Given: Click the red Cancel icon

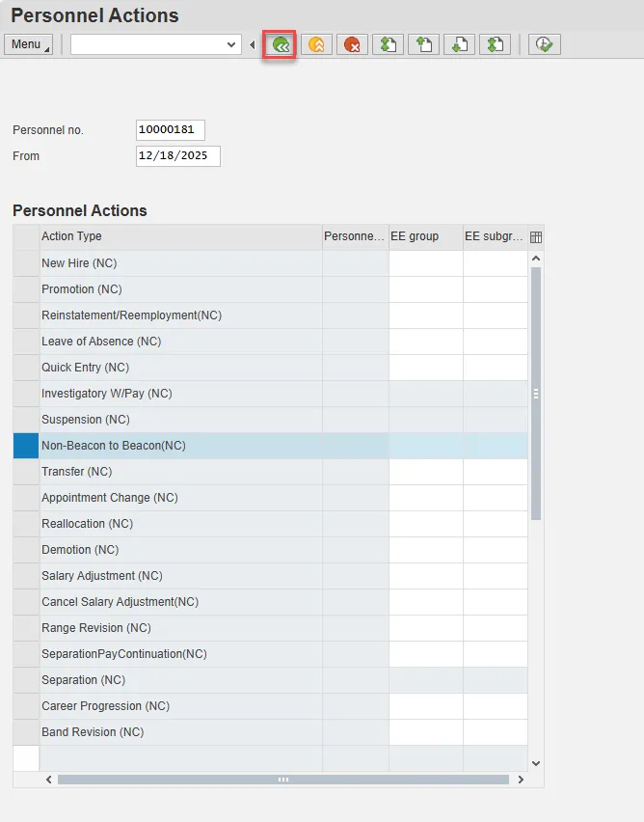Looking at the screenshot, I should point(351,44).
